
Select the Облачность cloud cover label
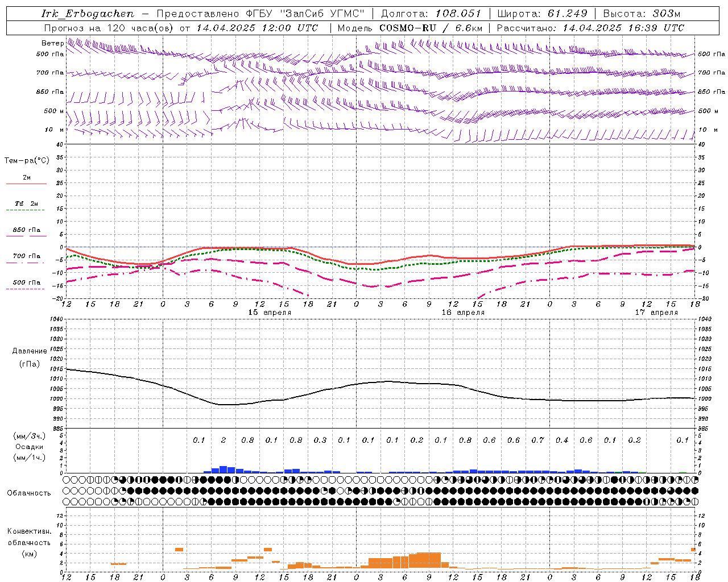click(29, 493)
